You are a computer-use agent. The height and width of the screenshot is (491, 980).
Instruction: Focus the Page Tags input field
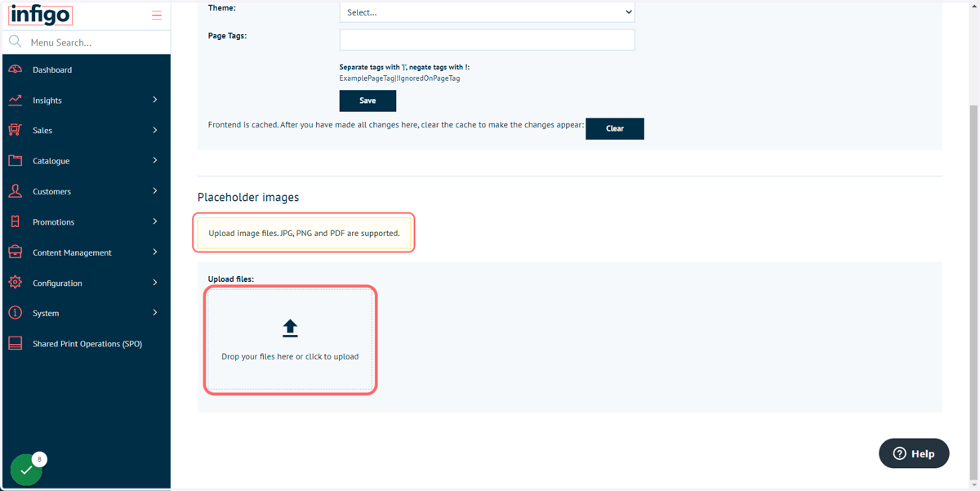pos(487,39)
